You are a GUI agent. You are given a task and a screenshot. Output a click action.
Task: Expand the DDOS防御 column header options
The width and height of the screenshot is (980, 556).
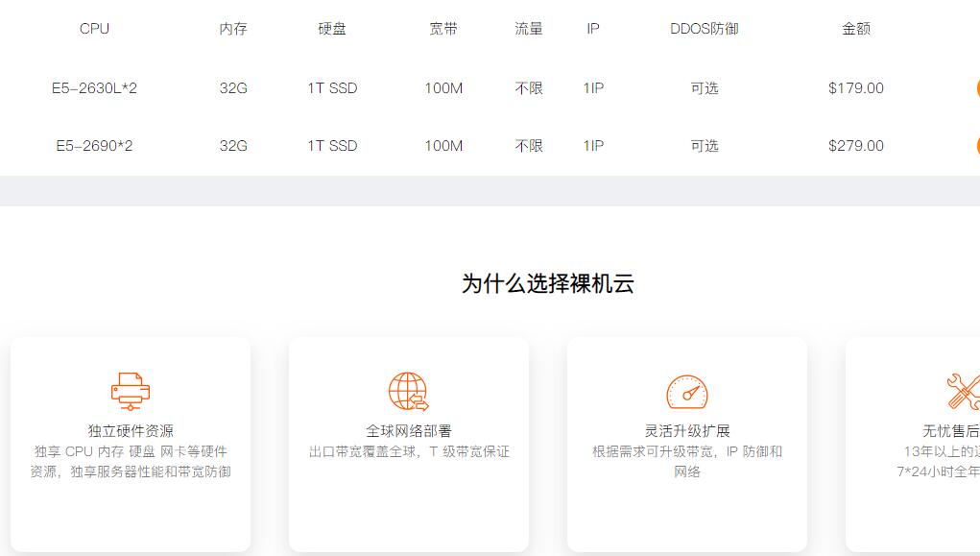705,29
